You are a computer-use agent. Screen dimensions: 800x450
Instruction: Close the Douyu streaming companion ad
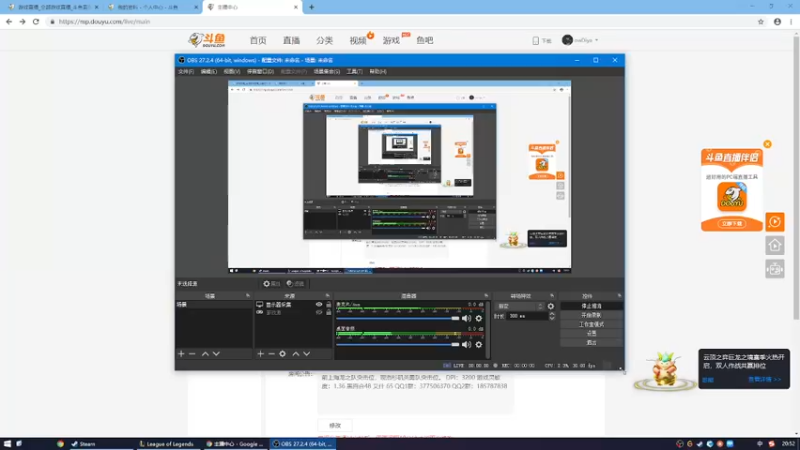pyautogui.click(x=767, y=144)
